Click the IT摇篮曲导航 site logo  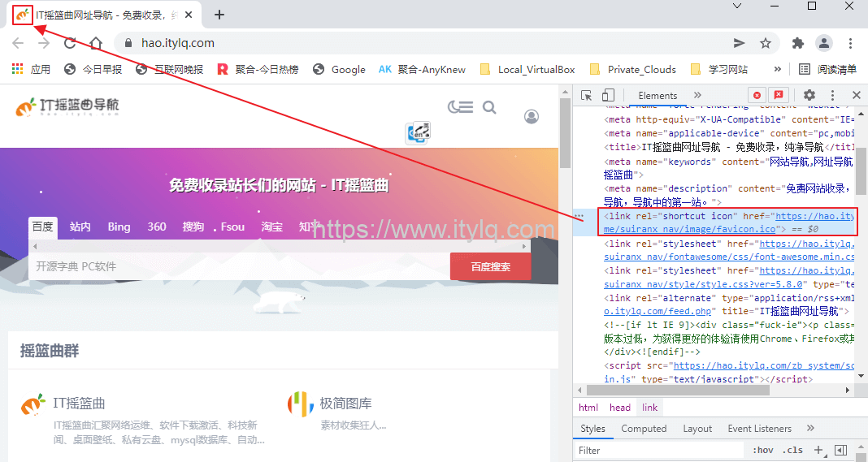pos(67,106)
